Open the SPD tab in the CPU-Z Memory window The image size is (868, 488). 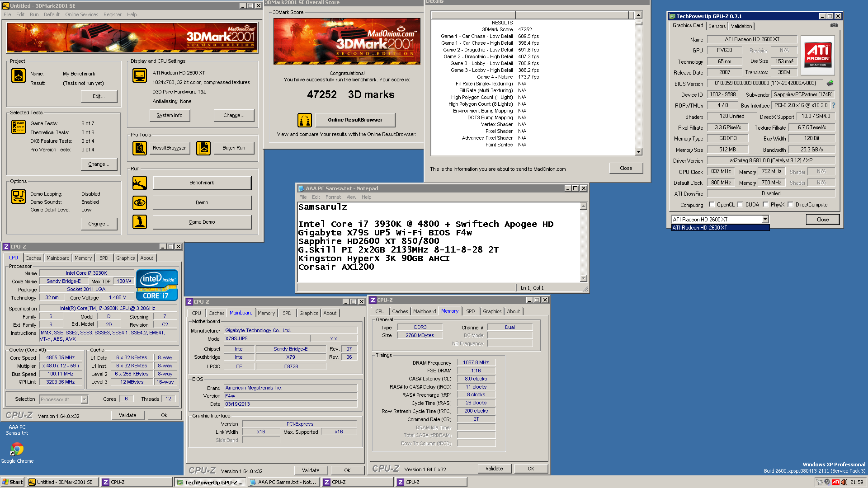470,311
